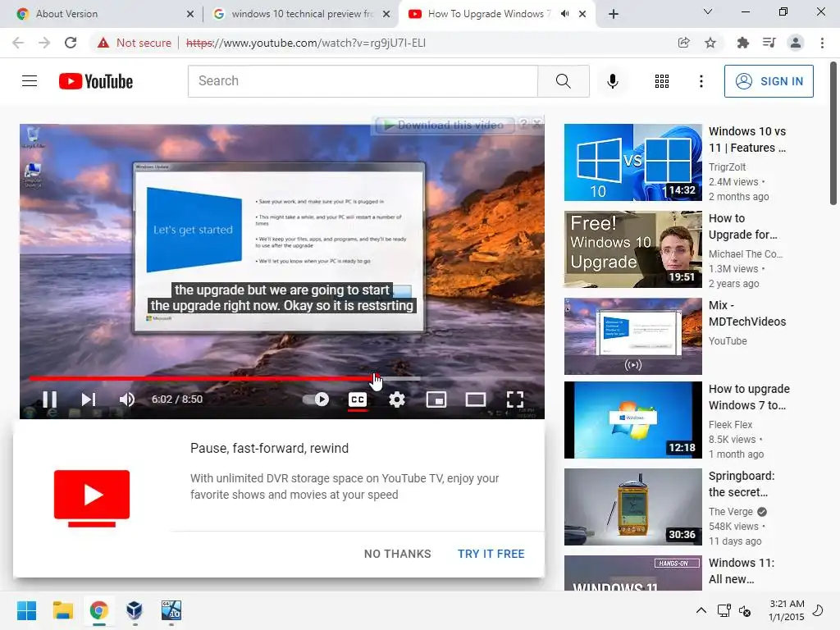Search with your voice microphone

click(x=612, y=81)
